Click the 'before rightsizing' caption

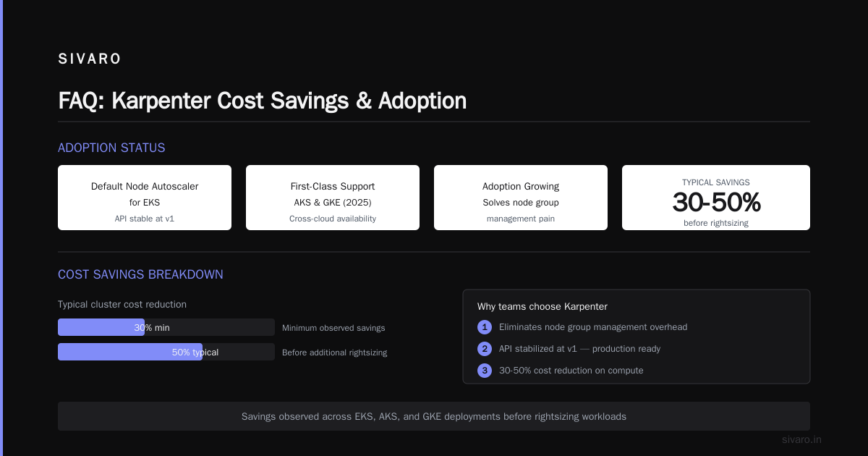(716, 223)
